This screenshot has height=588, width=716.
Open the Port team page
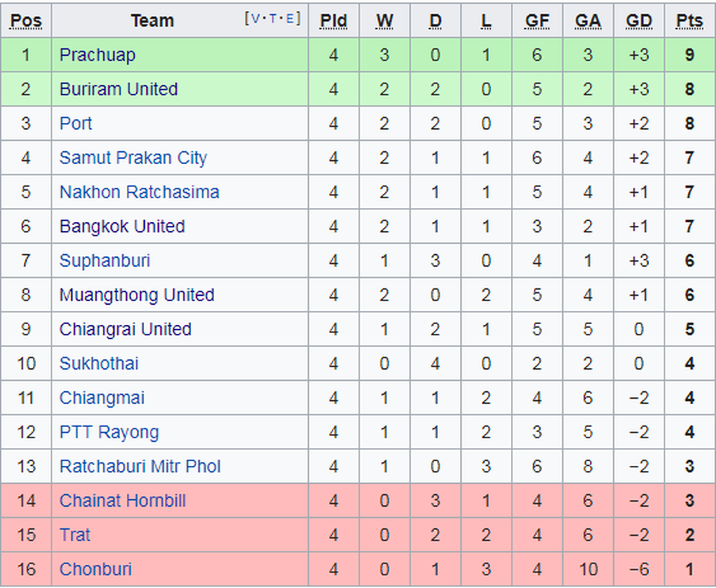75,124
